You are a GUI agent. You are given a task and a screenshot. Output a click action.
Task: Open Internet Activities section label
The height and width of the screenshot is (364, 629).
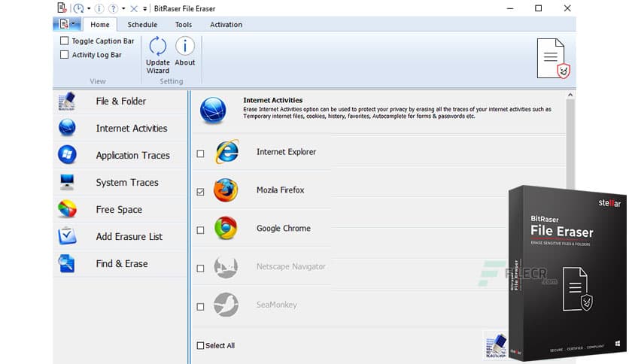[132, 129]
